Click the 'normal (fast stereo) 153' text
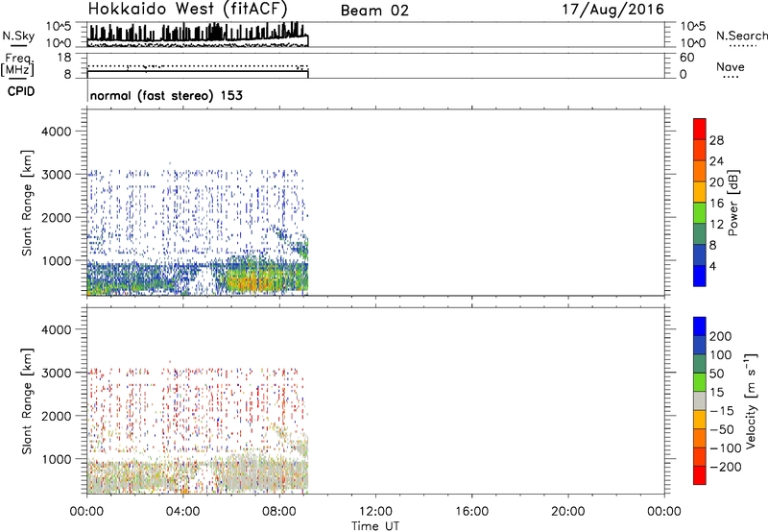The width and height of the screenshot is (768, 532). pyautogui.click(x=166, y=95)
